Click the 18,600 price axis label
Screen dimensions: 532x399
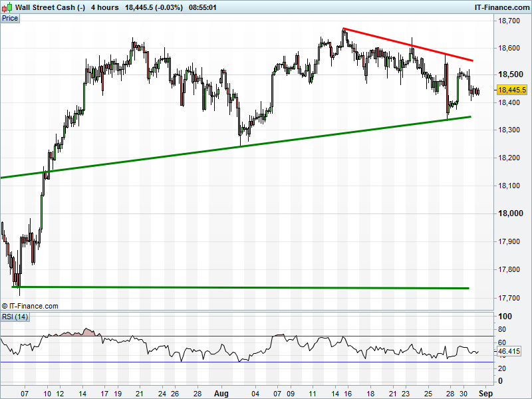click(509, 48)
